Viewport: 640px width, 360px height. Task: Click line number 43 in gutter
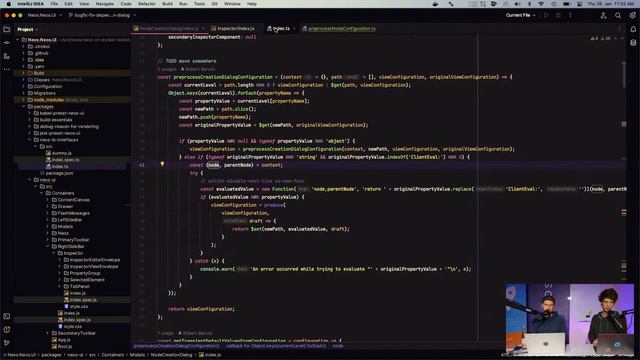point(142,165)
